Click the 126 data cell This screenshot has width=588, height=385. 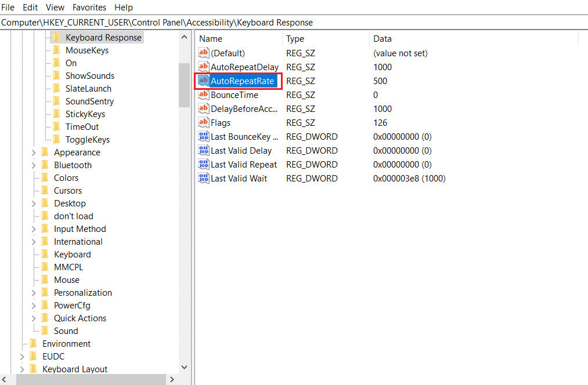tap(380, 122)
